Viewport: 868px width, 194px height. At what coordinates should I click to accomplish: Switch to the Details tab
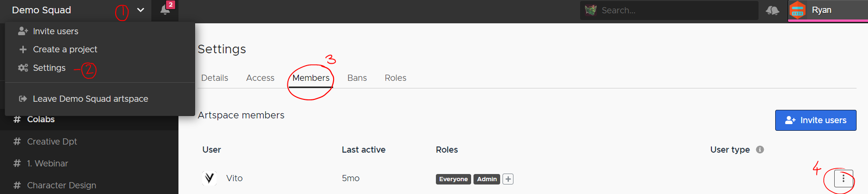point(215,78)
